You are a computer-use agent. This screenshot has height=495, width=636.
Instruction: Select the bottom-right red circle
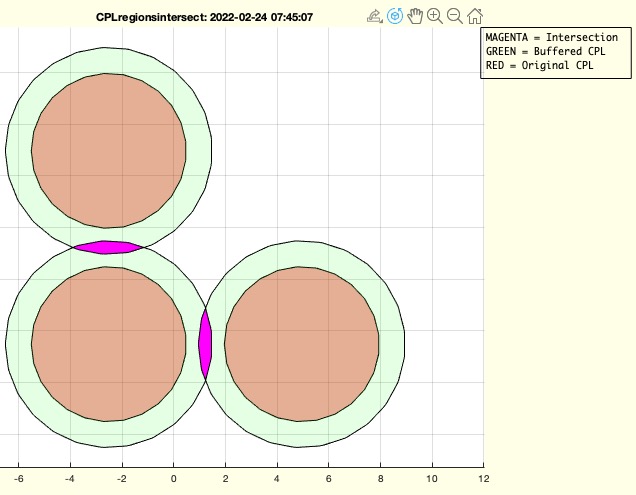[302, 344]
